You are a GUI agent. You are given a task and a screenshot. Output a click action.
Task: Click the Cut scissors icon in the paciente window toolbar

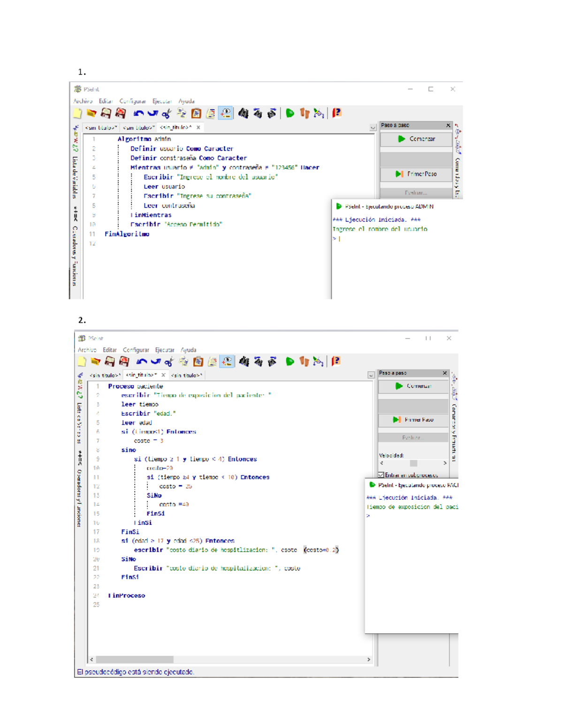pos(169,361)
